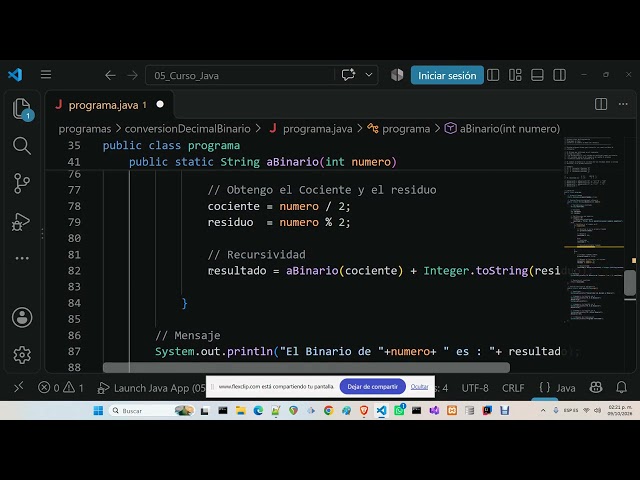Click the // Mensaje comment line

click(188, 336)
